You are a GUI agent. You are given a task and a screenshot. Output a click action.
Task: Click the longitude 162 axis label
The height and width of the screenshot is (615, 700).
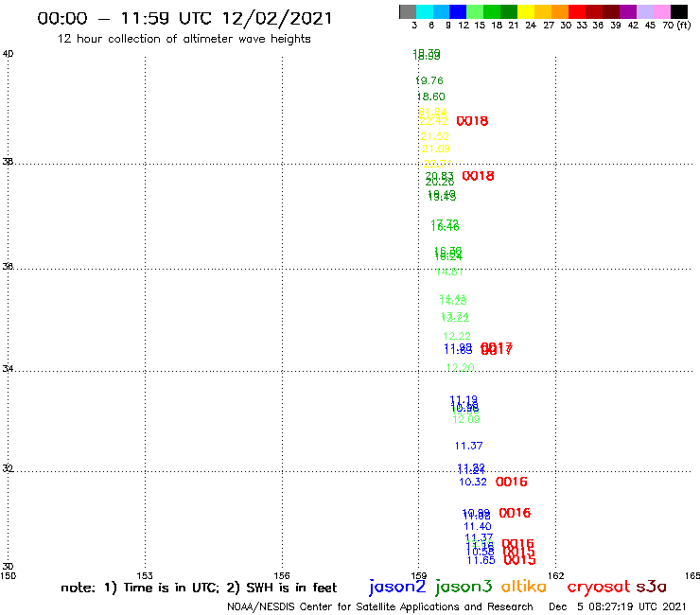pos(556,575)
